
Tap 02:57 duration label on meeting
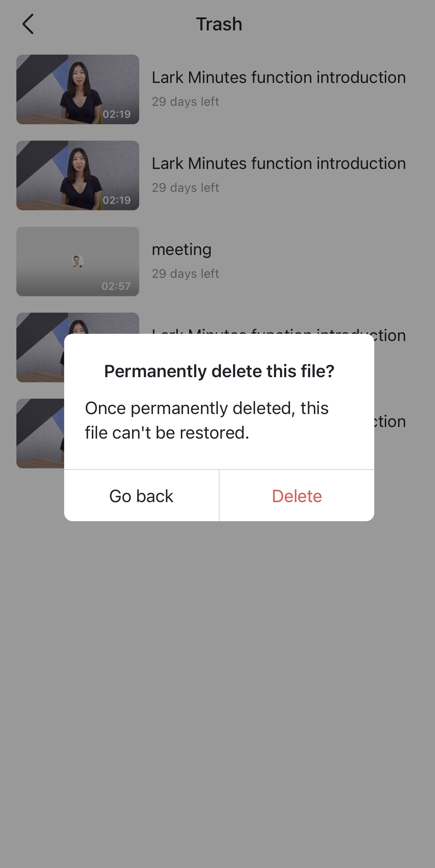click(116, 286)
